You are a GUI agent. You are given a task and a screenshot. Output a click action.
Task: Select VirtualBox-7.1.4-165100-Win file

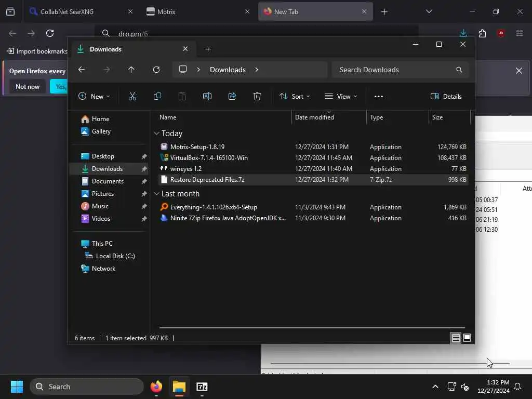pos(313,158)
